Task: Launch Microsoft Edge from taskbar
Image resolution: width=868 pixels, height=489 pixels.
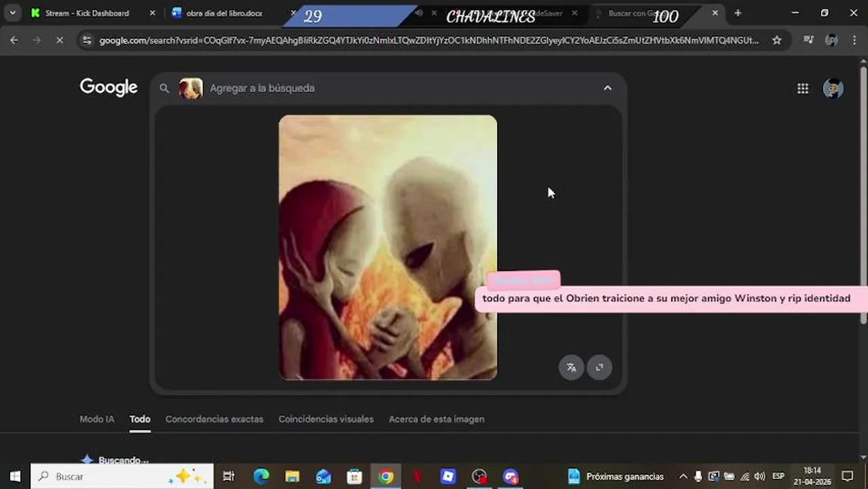Action: click(x=261, y=477)
